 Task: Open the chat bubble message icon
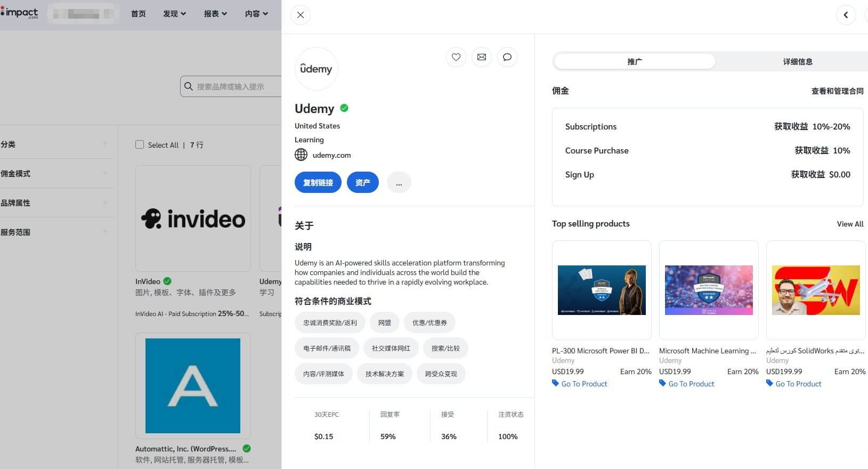[x=507, y=57]
